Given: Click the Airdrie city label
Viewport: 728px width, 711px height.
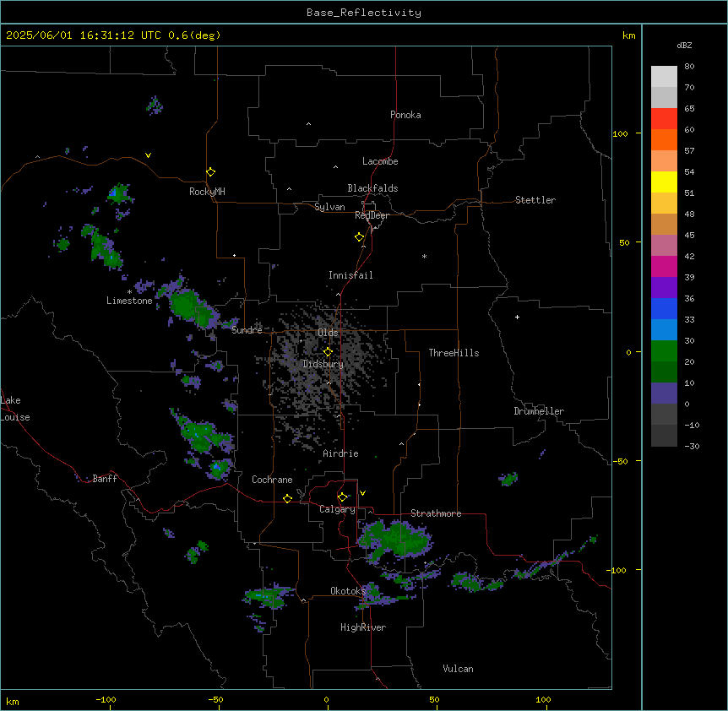Looking at the screenshot, I should click(x=341, y=453).
